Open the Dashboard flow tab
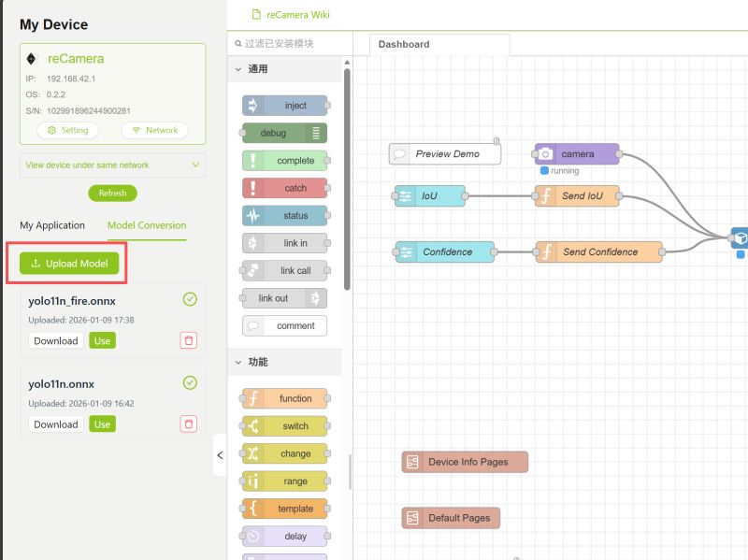 [405, 44]
